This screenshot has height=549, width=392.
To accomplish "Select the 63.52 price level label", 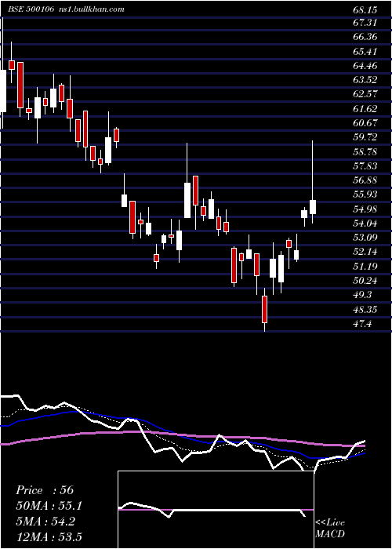I will coord(365,80).
